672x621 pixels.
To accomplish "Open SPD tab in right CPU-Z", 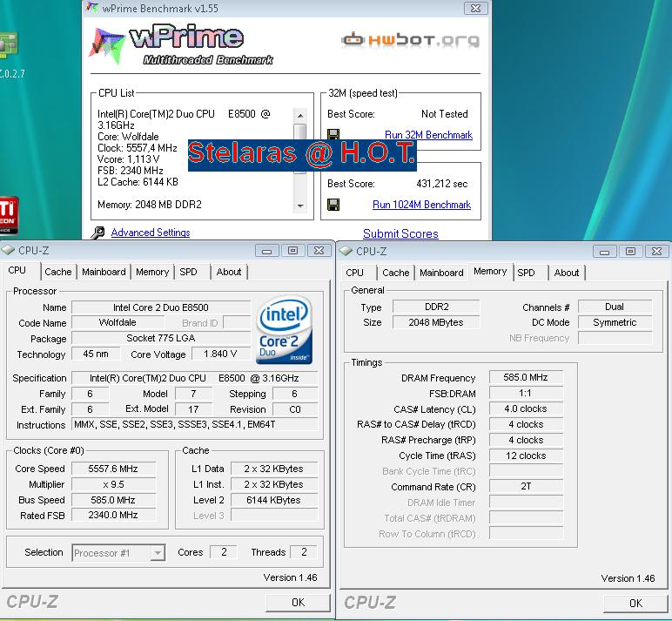I will pyautogui.click(x=526, y=273).
